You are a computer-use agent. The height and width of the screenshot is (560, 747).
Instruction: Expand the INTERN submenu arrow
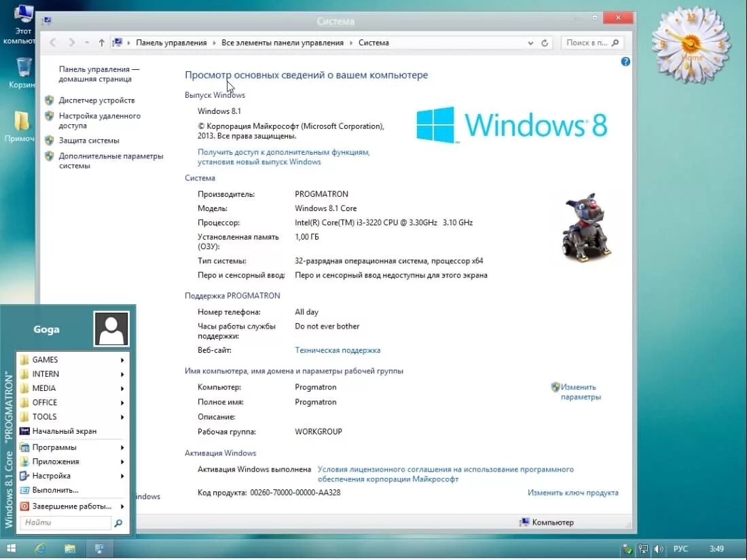(x=122, y=374)
